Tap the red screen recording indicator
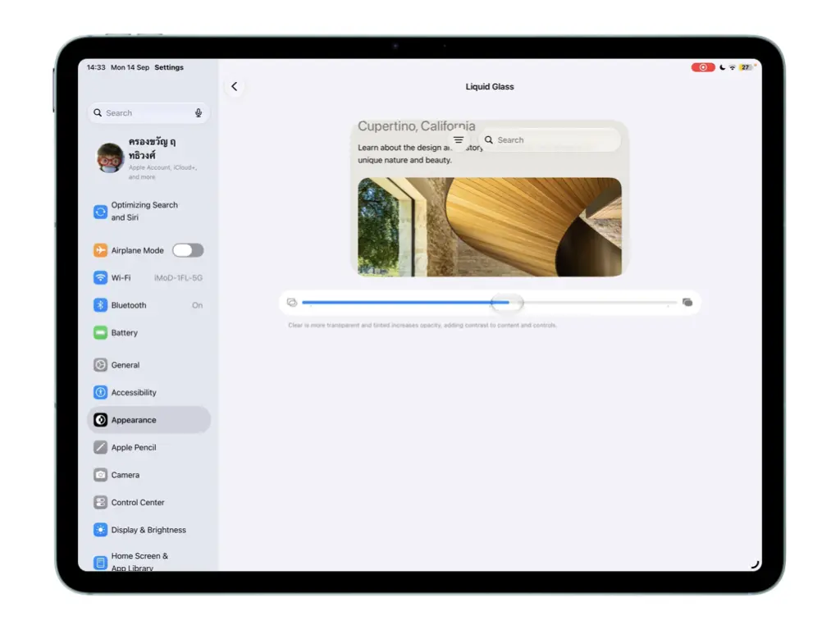The height and width of the screenshot is (630, 840). (x=703, y=67)
